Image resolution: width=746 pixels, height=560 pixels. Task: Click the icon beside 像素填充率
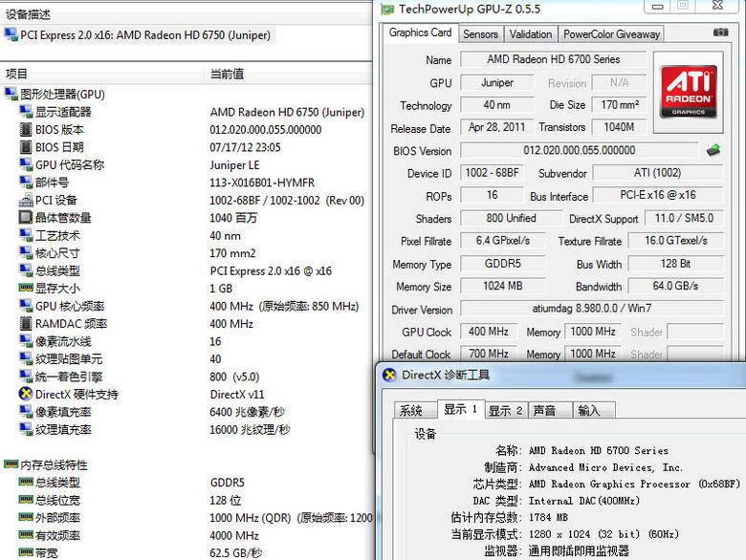(x=26, y=411)
